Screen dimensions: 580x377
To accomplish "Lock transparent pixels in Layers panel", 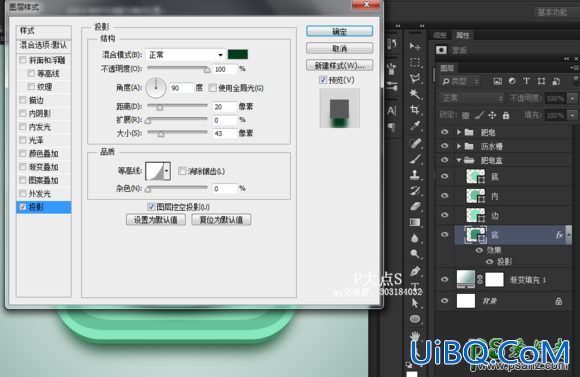I will 465,115.
